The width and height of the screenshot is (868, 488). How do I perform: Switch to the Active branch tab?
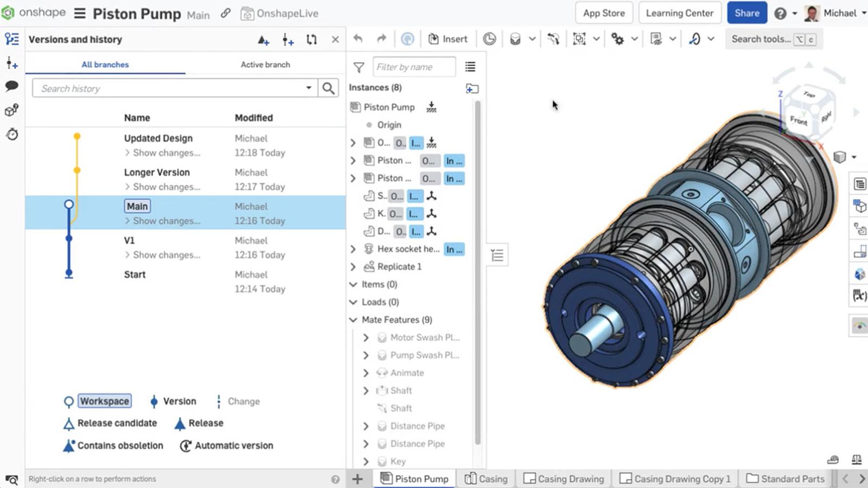pos(265,65)
